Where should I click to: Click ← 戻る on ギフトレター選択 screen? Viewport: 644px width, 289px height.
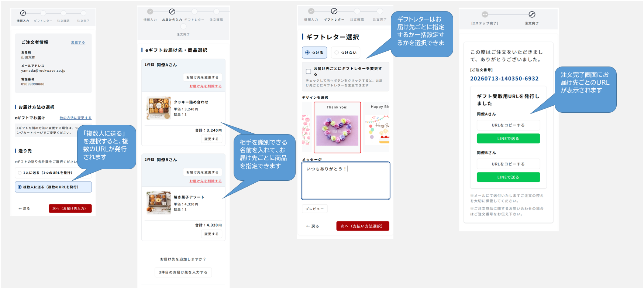pos(312,226)
